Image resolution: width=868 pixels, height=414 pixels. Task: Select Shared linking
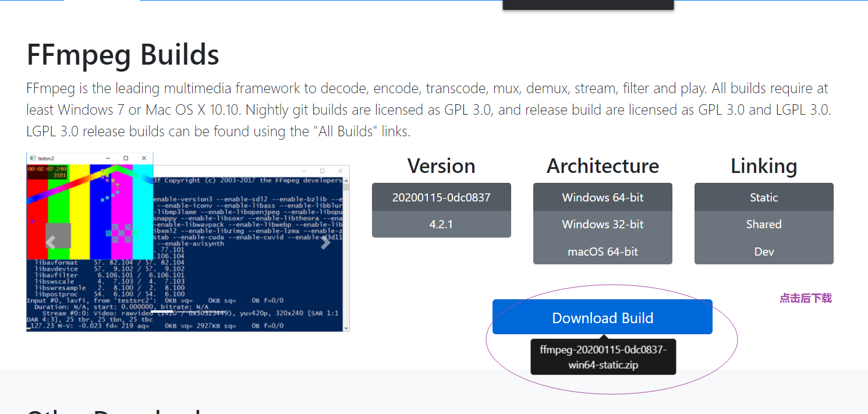coord(764,224)
